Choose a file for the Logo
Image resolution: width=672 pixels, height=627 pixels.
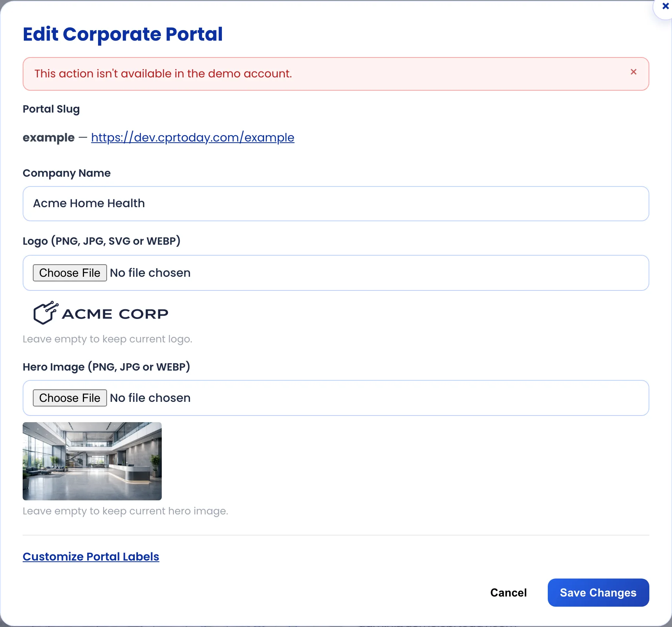click(x=70, y=273)
